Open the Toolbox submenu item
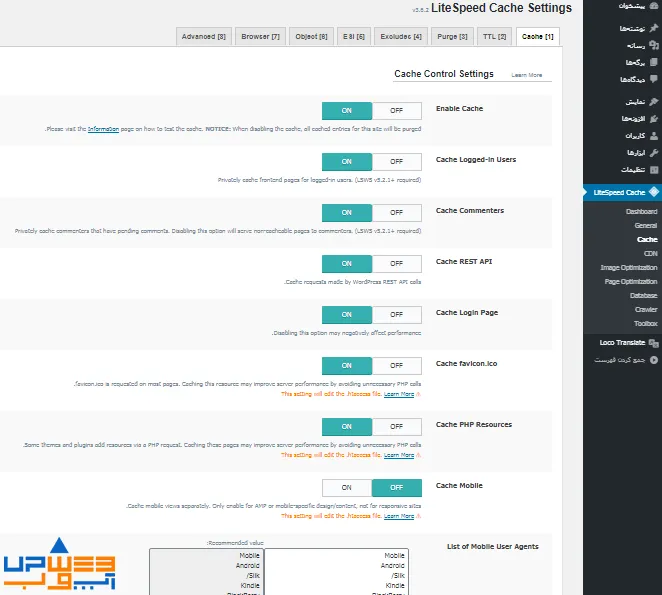The width and height of the screenshot is (662, 595). click(646, 323)
